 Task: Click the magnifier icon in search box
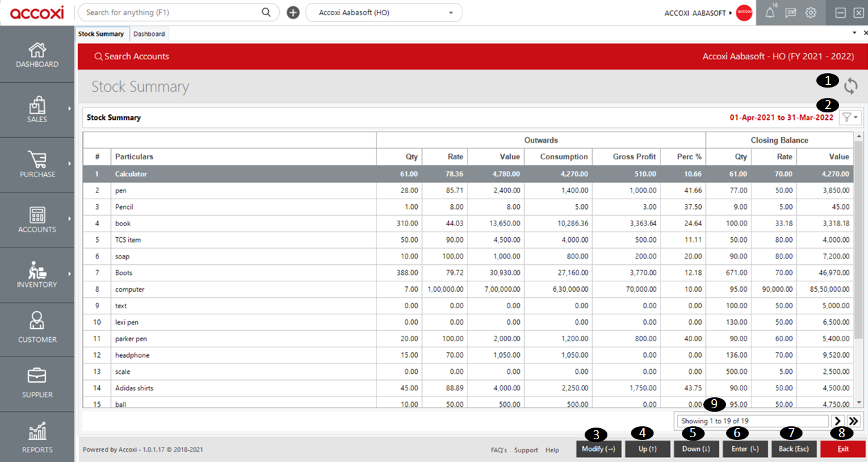[266, 12]
